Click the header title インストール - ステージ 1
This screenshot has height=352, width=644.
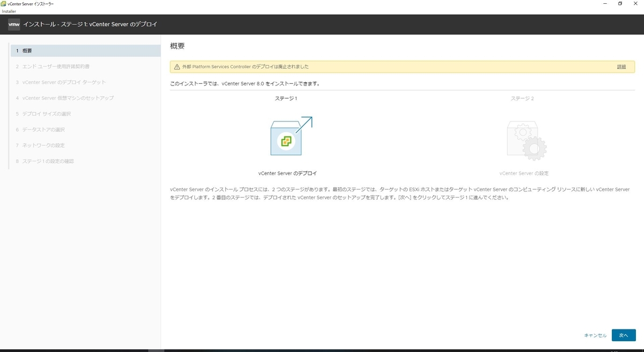(90, 25)
